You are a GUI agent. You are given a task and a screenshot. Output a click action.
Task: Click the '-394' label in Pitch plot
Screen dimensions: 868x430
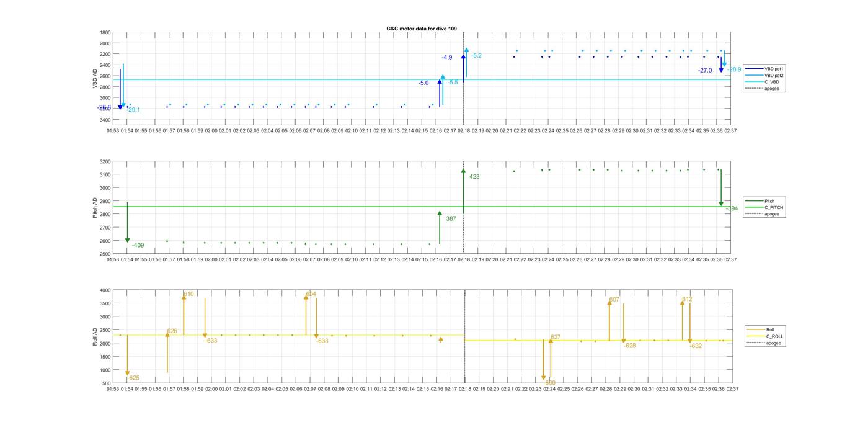(732, 209)
